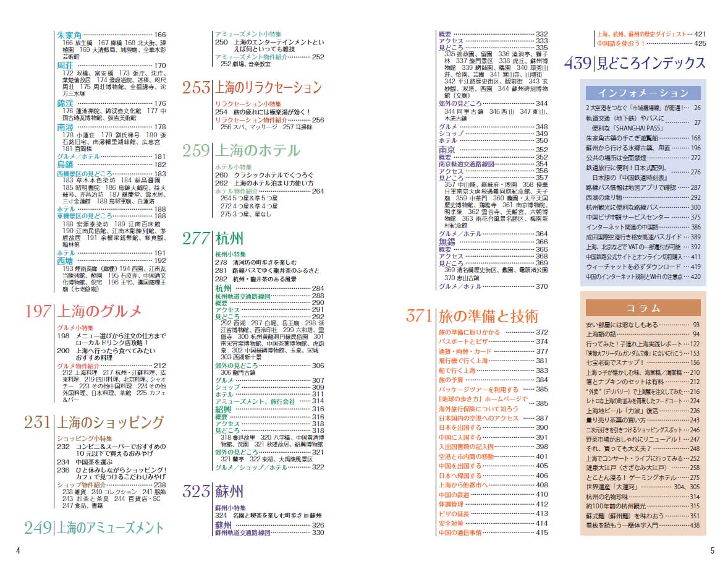Open the large 上海のグルメ section heading
728x569 pixels.
pyautogui.click(x=99, y=311)
